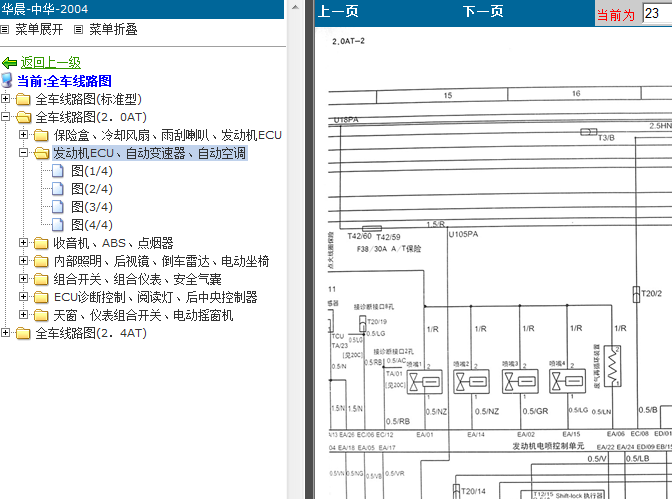Screen dimensions: 672x499
Task: Click 菜单折叠 to collapse all menus
Action: click(x=112, y=30)
